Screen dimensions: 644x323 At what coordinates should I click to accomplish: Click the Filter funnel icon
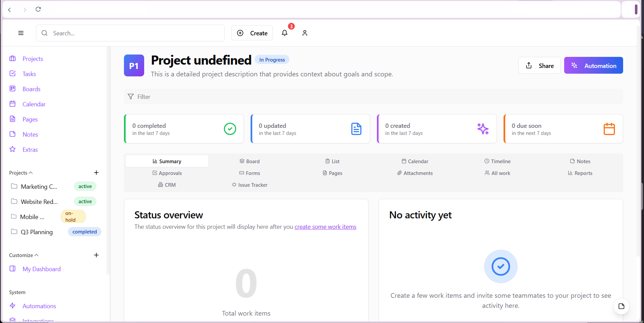[x=131, y=97]
